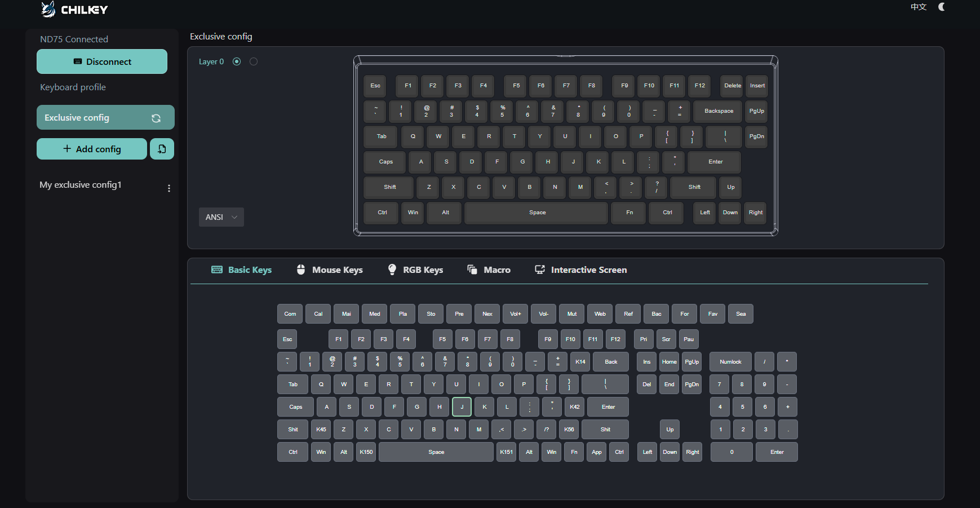Choose K42 key in Basic Keys

575,407
